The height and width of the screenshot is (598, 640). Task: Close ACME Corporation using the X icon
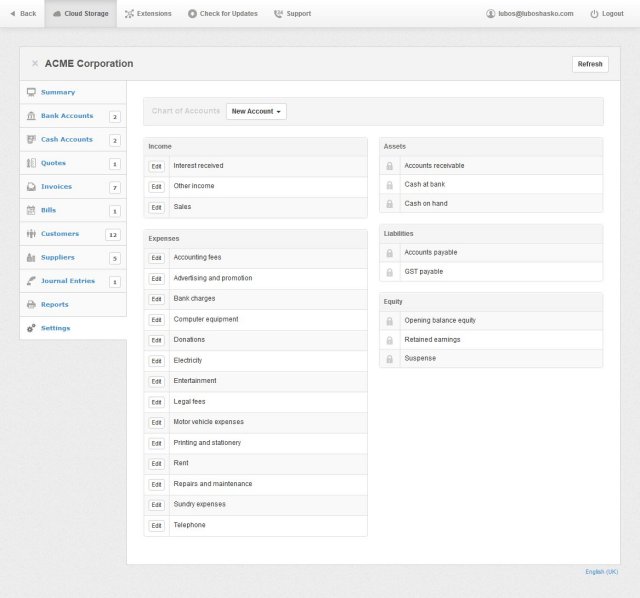pyautogui.click(x=35, y=64)
